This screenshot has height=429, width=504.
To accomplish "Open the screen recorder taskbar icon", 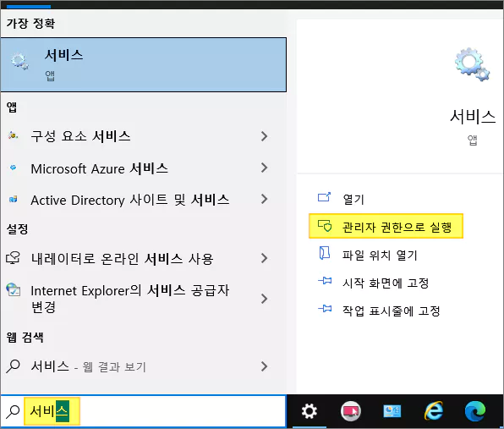I will tap(351, 411).
